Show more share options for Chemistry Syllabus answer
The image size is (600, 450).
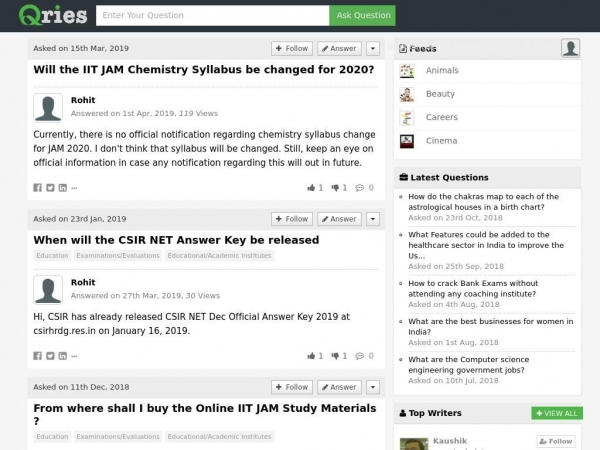[74, 188]
